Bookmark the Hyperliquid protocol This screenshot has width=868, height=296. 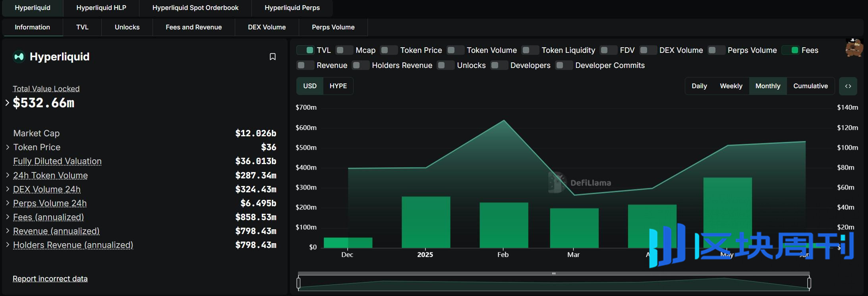point(273,57)
